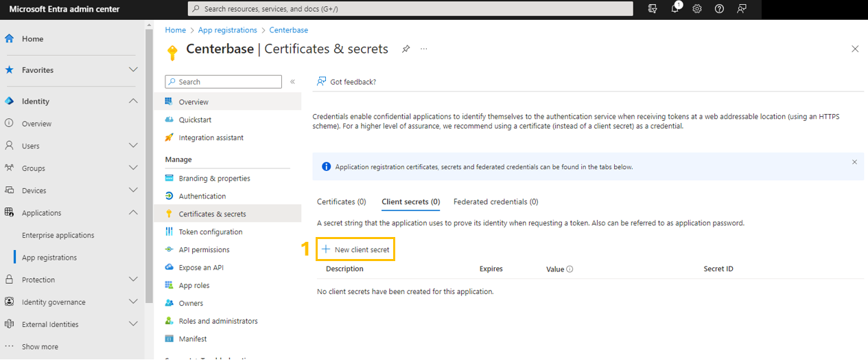Expand the Devices menu chevron
Viewport: 868px width, 360px height.
(x=133, y=190)
